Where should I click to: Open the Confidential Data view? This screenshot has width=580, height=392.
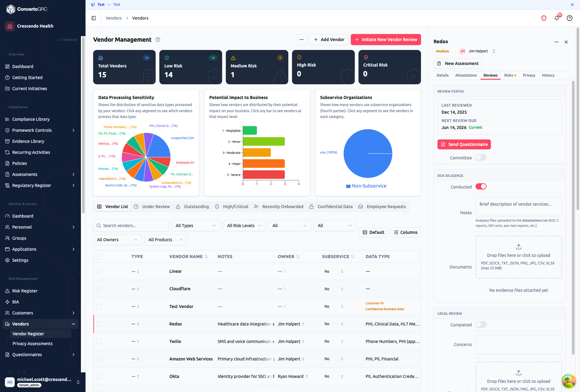(x=331, y=207)
